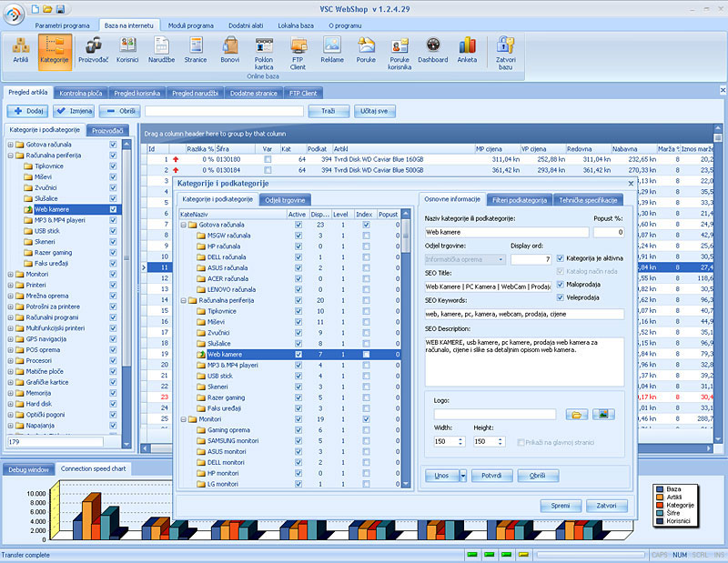Click the logo picture preview icon button
This screenshot has height=563, width=728.
point(603,415)
